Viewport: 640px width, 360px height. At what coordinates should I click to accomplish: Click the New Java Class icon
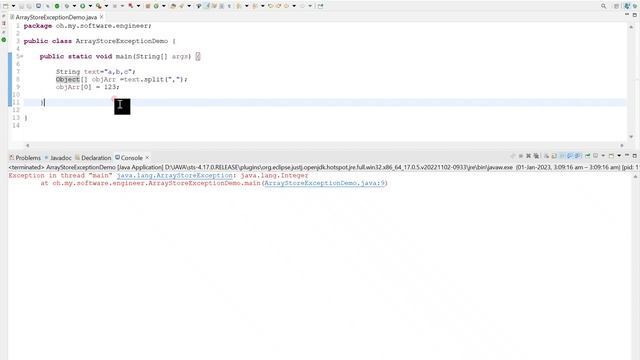[156, 6]
